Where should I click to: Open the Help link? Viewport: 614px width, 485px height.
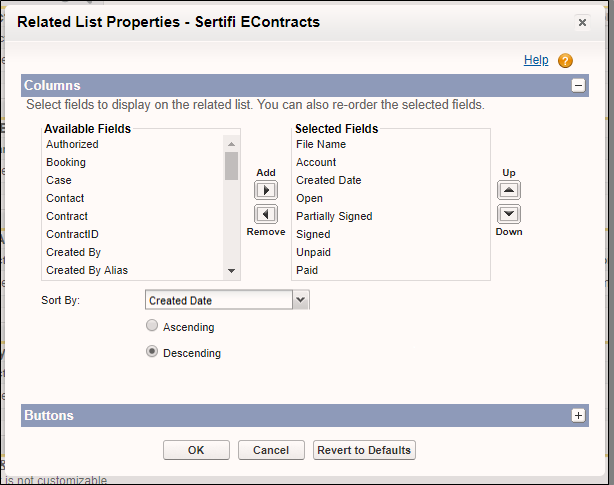[536, 60]
